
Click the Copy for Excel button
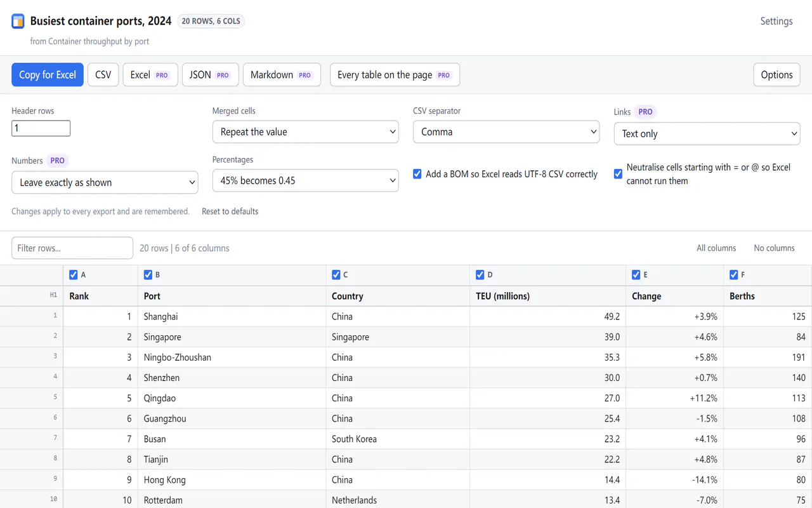tap(48, 75)
